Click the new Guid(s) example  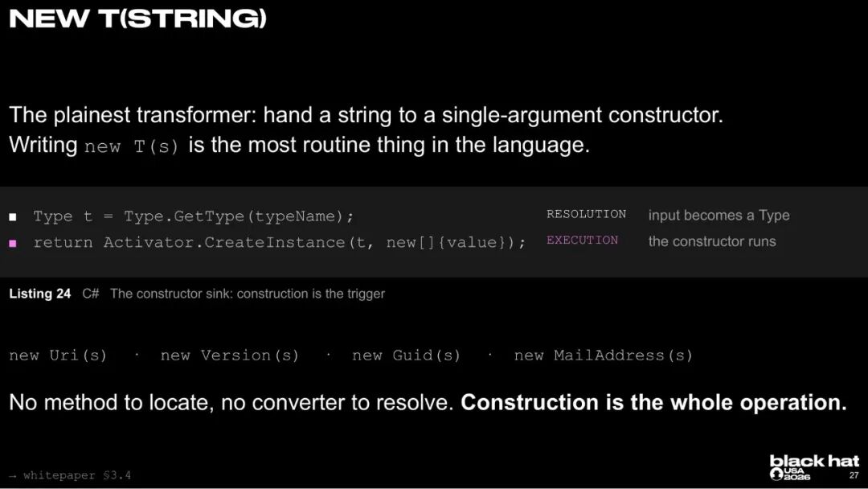coord(407,355)
